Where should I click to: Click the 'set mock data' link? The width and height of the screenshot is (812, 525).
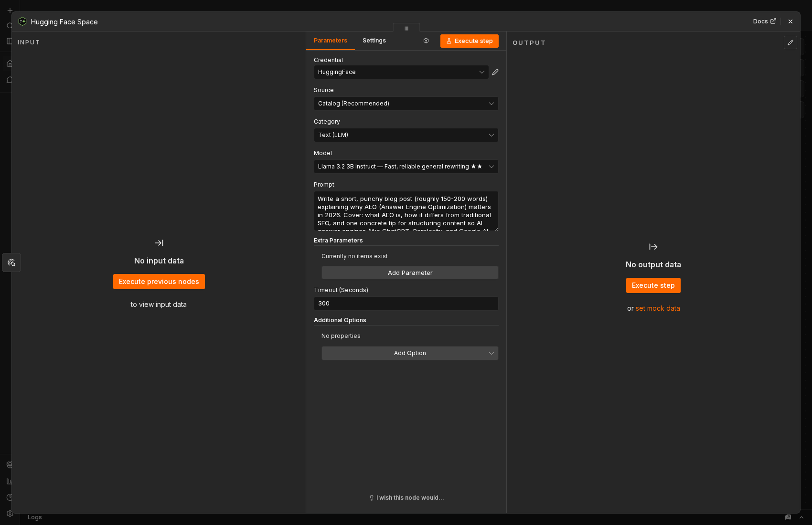coord(658,308)
